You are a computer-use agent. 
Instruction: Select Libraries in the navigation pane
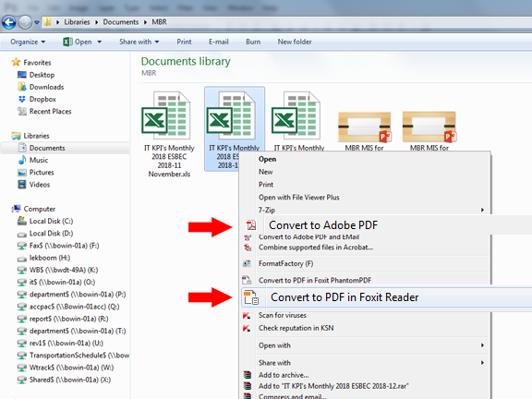pos(30,136)
